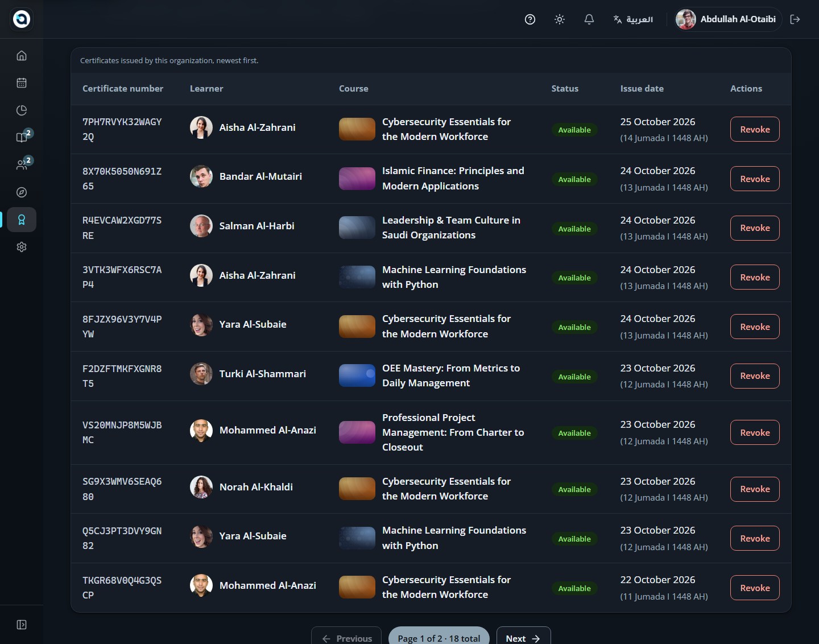Revoke certificate 7PH7RVYK32WAGY2Q
Viewport: 819px width, 644px height.
coord(755,130)
